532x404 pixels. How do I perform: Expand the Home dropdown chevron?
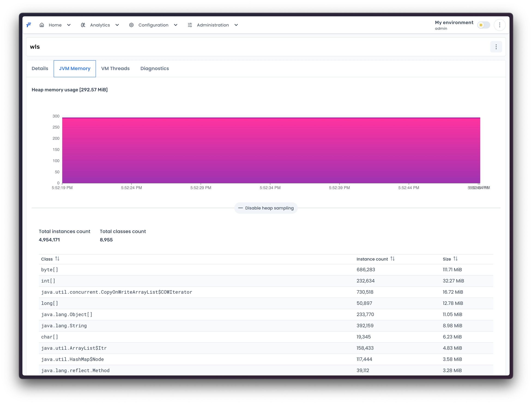pyautogui.click(x=69, y=25)
